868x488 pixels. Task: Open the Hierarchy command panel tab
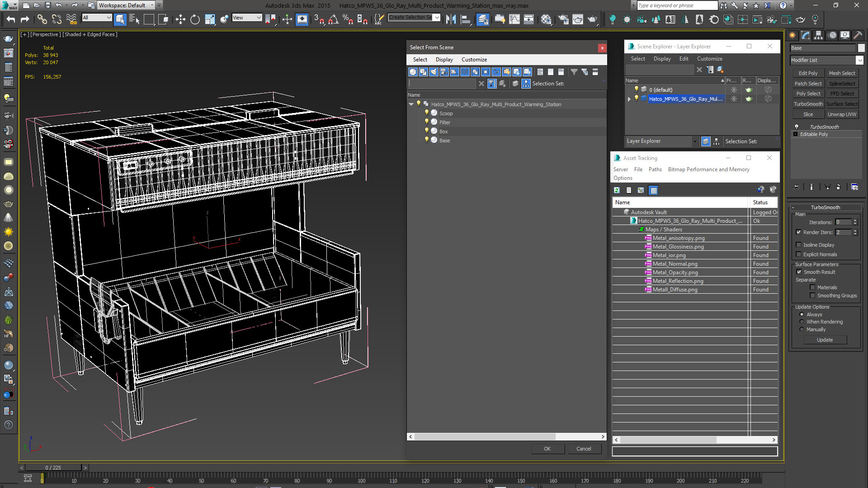point(819,35)
